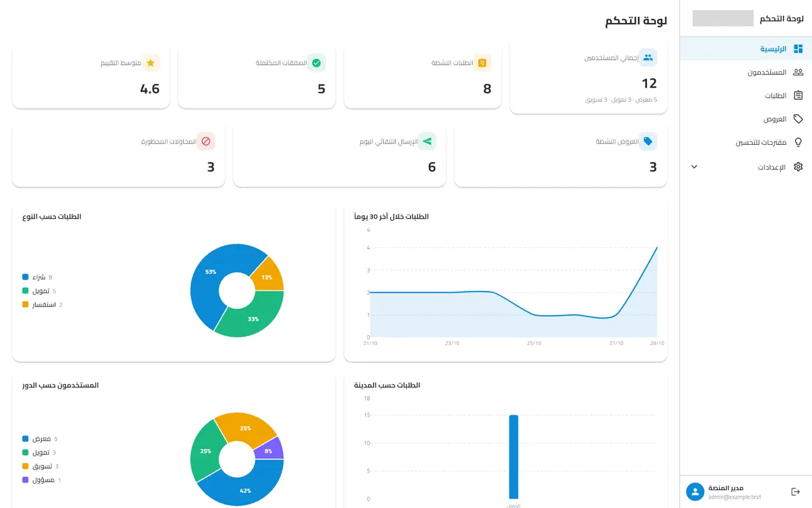The image size is (812, 508).
Task: Open the مقترحات للتحسين menu item
Action: [x=746, y=143]
